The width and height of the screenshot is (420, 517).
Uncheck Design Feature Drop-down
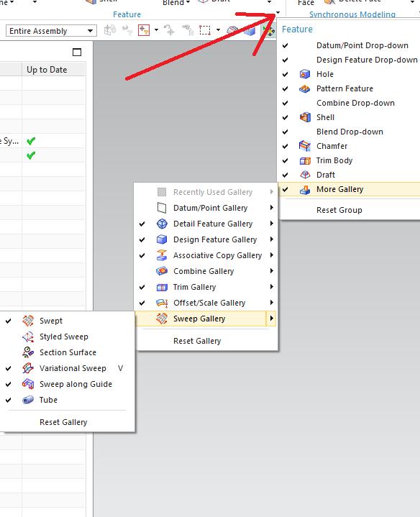286,60
